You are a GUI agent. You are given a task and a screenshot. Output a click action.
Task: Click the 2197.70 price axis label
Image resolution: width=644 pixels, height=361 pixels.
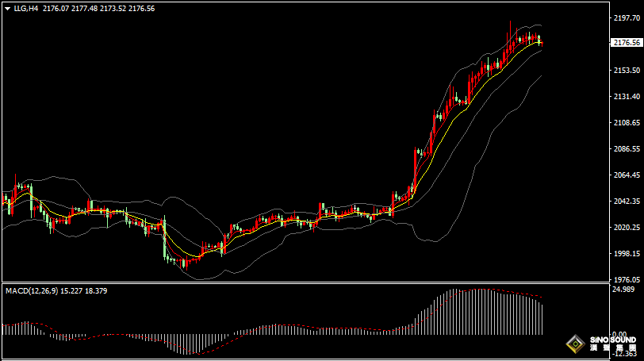click(x=627, y=17)
